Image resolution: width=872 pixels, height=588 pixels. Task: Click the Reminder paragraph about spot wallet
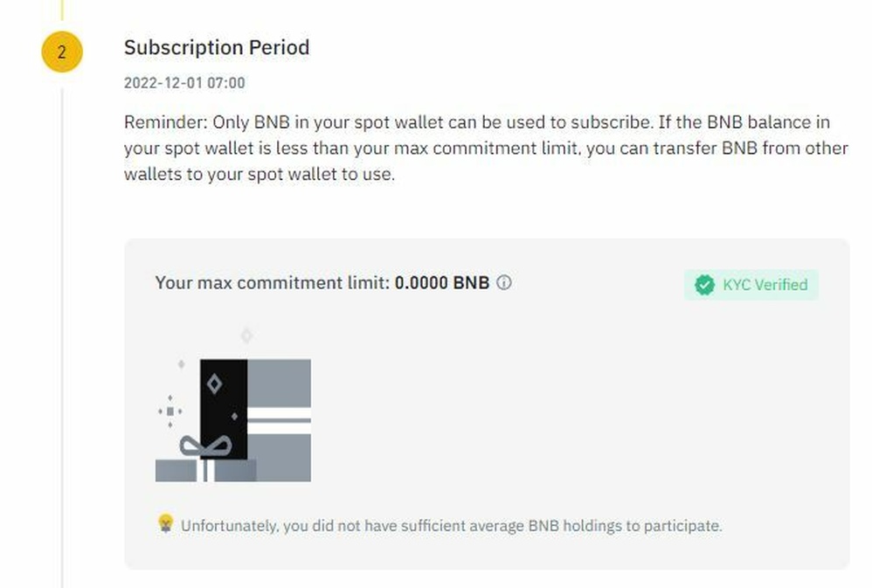(x=485, y=148)
